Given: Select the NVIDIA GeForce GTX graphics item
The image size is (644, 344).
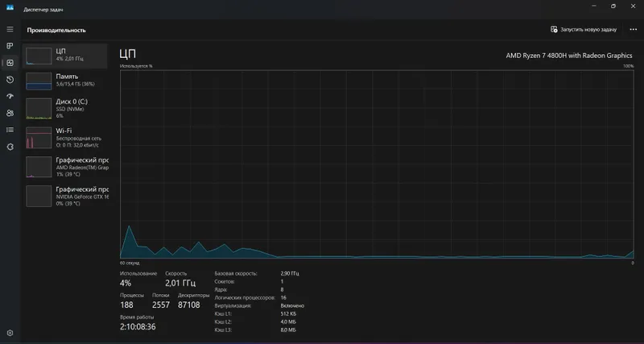Looking at the screenshot, I should pyautogui.click(x=65, y=196).
